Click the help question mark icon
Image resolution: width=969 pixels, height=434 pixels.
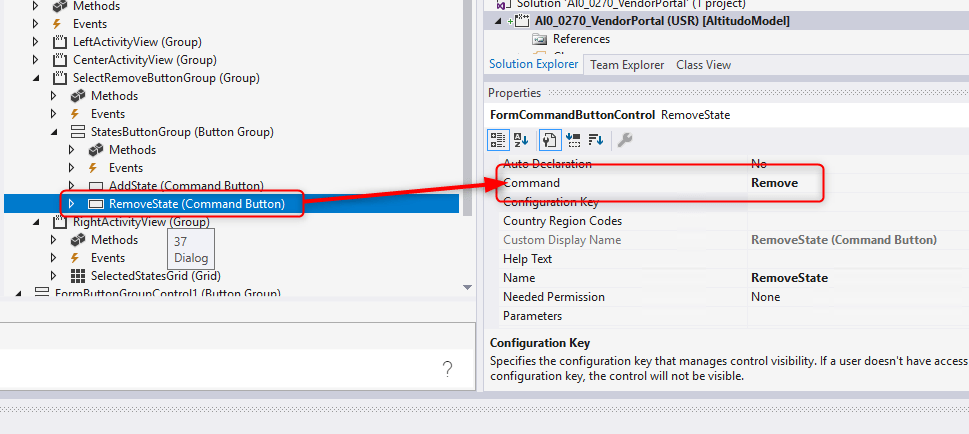pyautogui.click(x=447, y=369)
